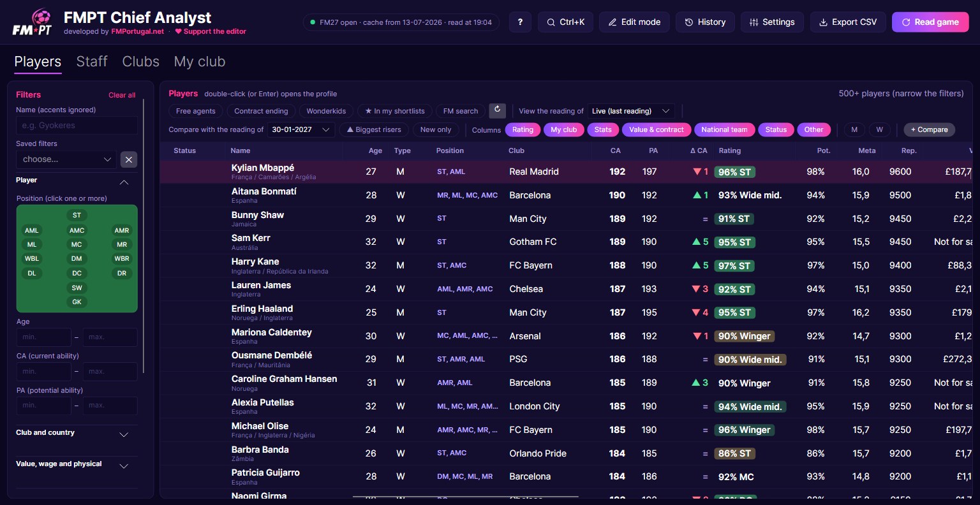The image size is (980, 505).
Task: Select the Players tab
Action: (x=38, y=61)
